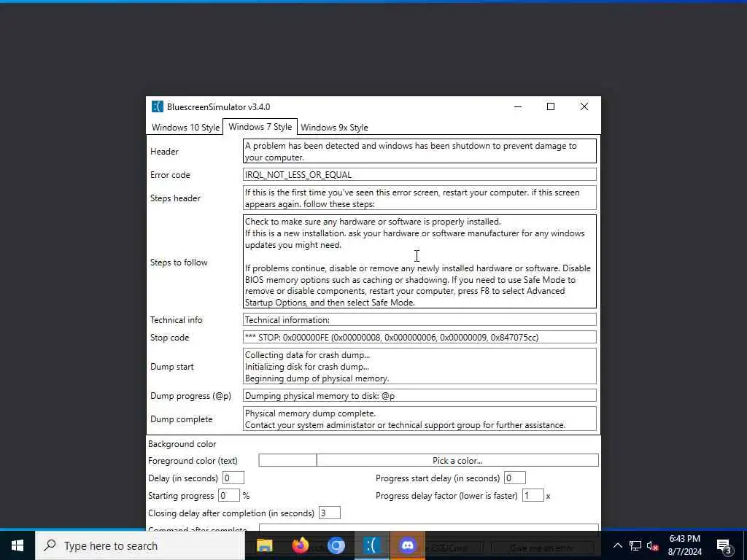Click the Progress start delay field
The width and height of the screenshot is (747, 560).
(x=514, y=478)
